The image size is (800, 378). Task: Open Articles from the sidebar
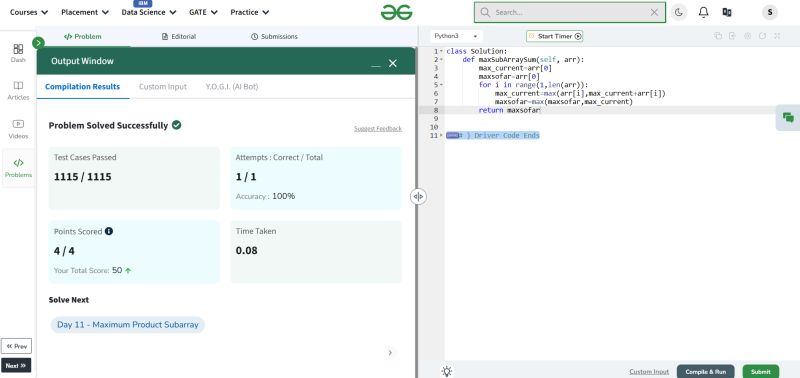pos(18,91)
